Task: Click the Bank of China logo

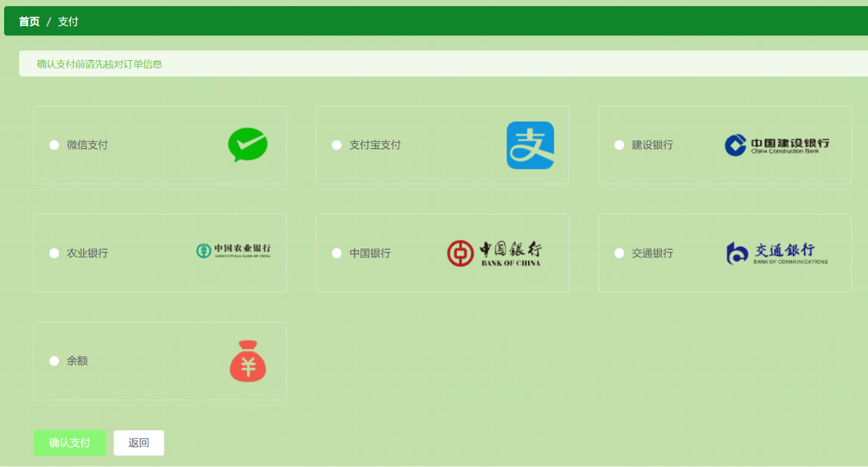Action: coord(495,253)
